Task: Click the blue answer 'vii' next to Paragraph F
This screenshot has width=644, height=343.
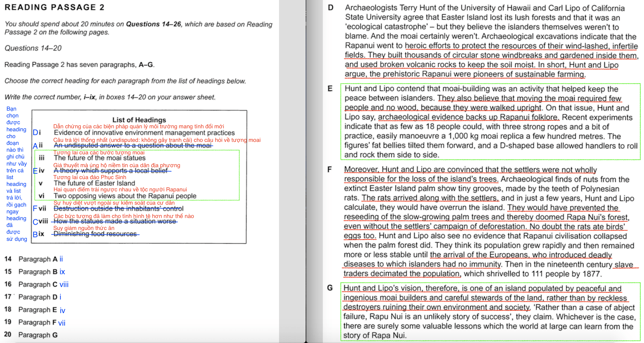Action: point(62,323)
